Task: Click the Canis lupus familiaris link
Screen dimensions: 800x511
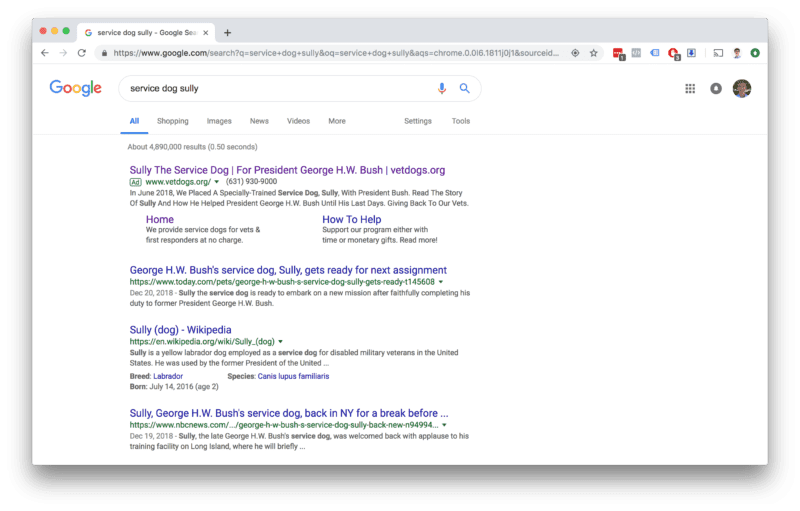Action: click(x=293, y=376)
